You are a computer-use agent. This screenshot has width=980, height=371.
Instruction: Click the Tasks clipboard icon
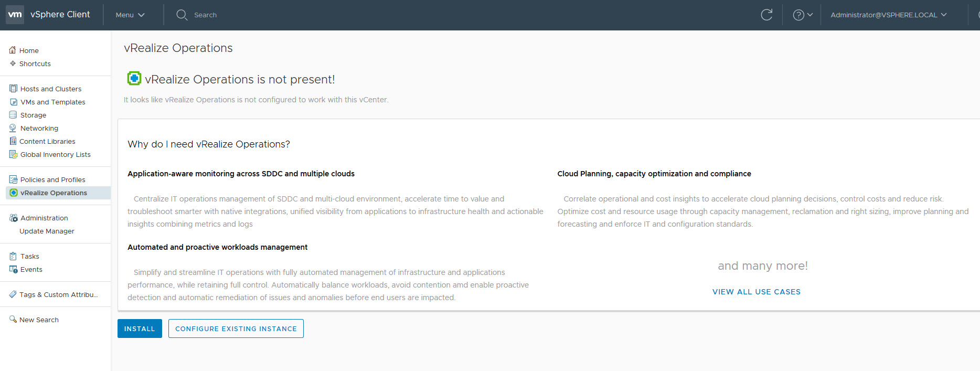tap(13, 256)
